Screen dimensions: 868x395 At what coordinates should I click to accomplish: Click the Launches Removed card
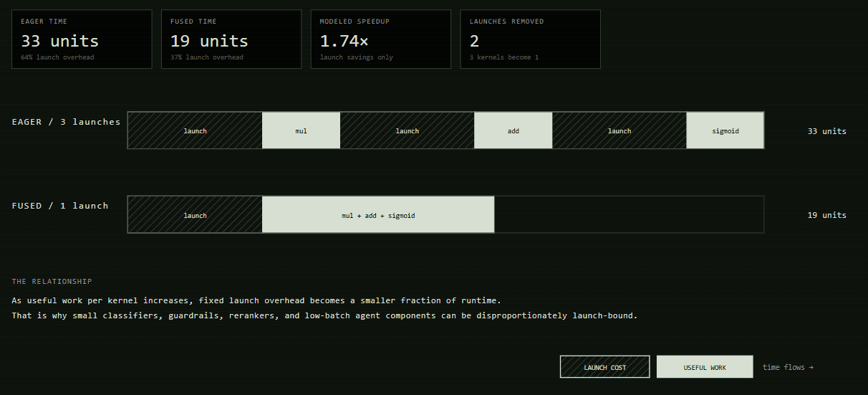(530, 39)
